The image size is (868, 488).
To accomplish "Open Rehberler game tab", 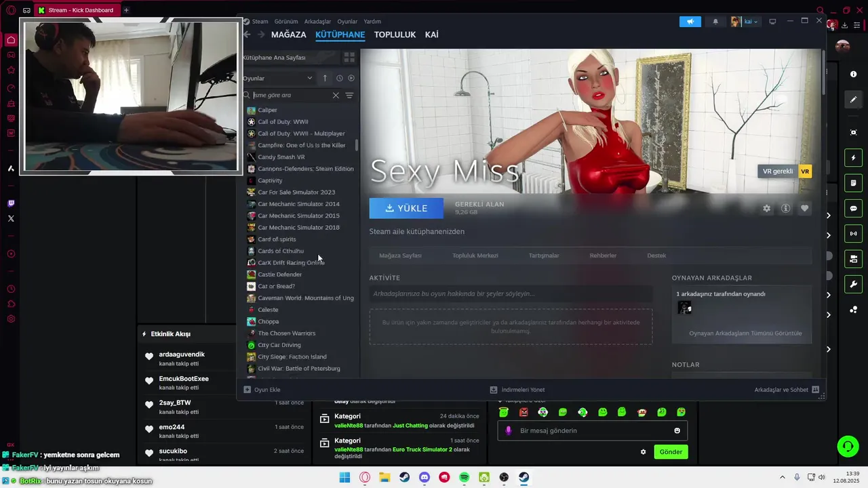I will pos(603,256).
